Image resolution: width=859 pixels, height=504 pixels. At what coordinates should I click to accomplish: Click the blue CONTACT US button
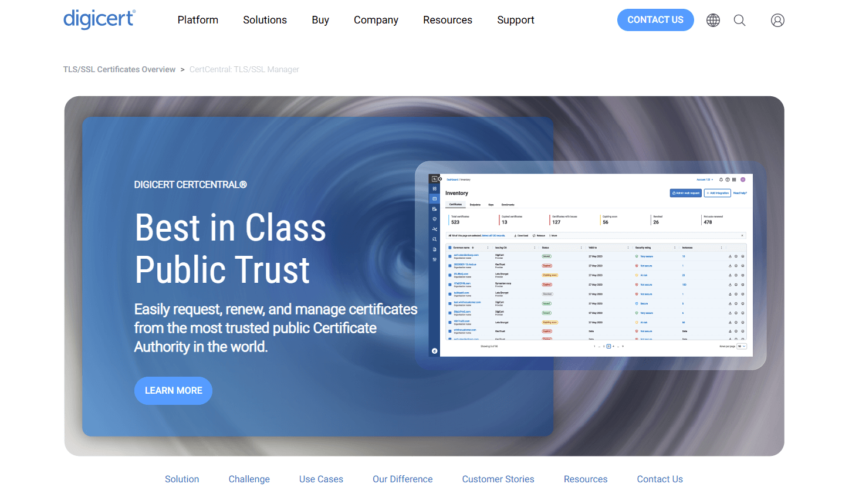(655, 20)
